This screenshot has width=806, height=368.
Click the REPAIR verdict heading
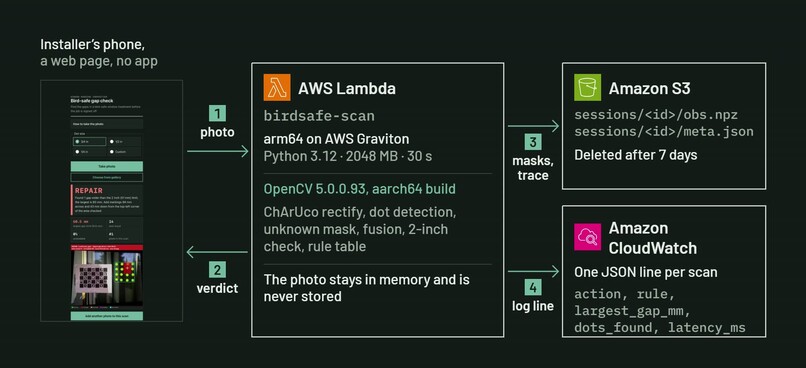[89, 191]
